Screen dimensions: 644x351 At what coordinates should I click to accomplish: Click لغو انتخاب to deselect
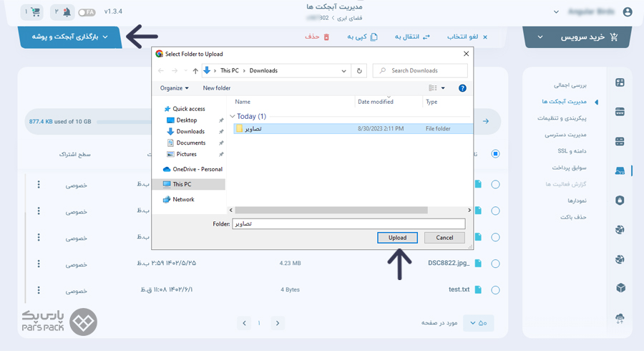(x=467, y=37)
